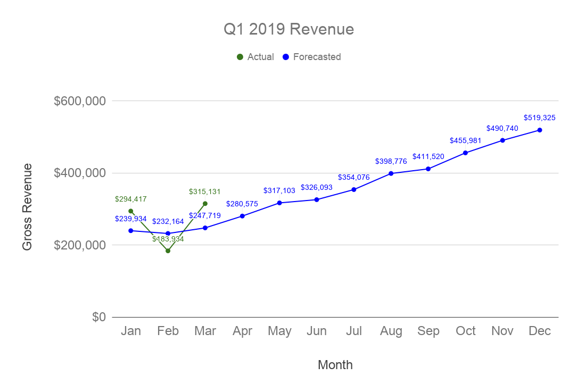Select Forecasted January point $239,934
This screenshot has width=578, height=392.
click(x=131, y=231)
